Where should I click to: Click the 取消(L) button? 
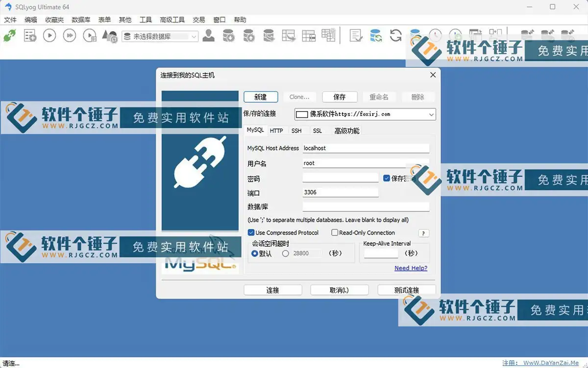tap(339, 290)
